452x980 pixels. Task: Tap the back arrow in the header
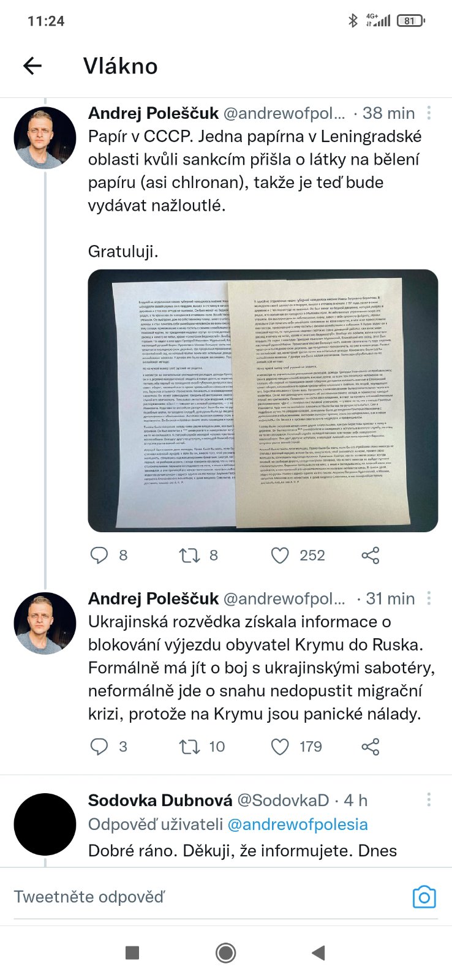32,66
